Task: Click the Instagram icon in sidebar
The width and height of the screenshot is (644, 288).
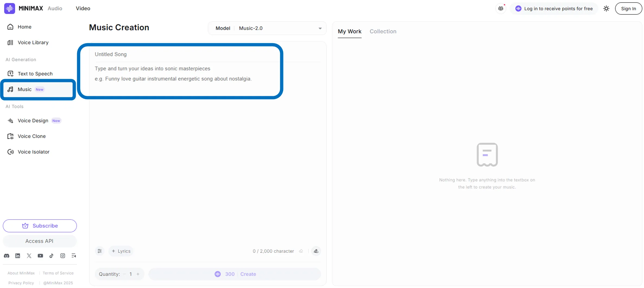Action: coord(63,256)
